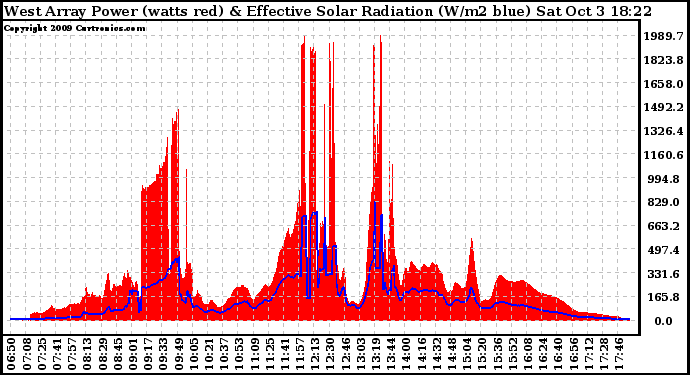Viewport: 690px width, 375px height.
Task: Click the 16:24 time label
Action: pos(543,353)
